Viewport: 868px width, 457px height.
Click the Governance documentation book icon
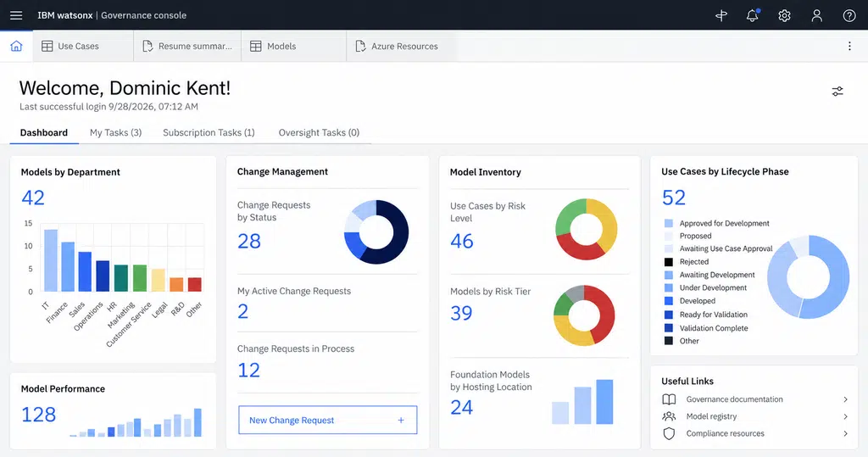(669, 399)
